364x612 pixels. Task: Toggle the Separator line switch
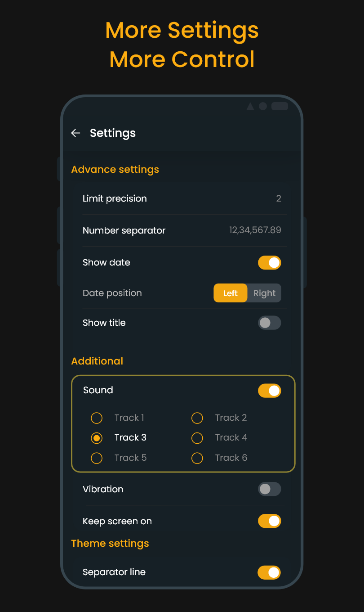click(x=269, y=572)
